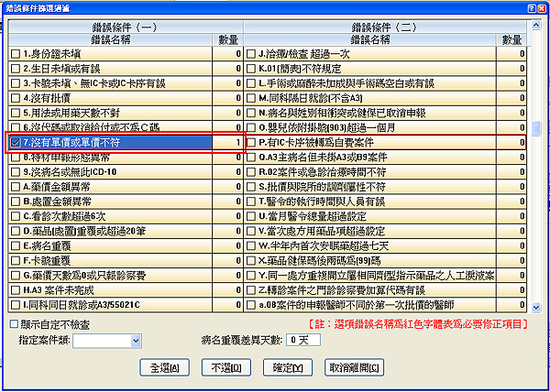Enable the 4.沒有批價 error condition
This screenshot has width=550, height=392.
click(15, 99)
